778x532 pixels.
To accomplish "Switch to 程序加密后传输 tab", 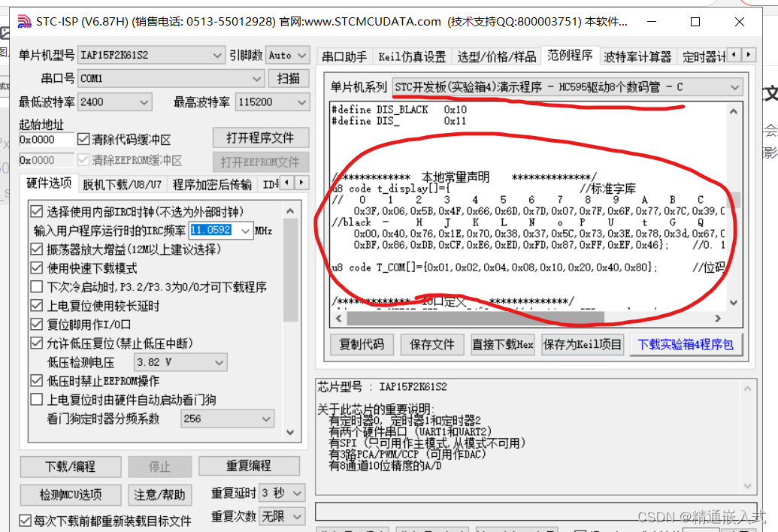I will [212, 184].
